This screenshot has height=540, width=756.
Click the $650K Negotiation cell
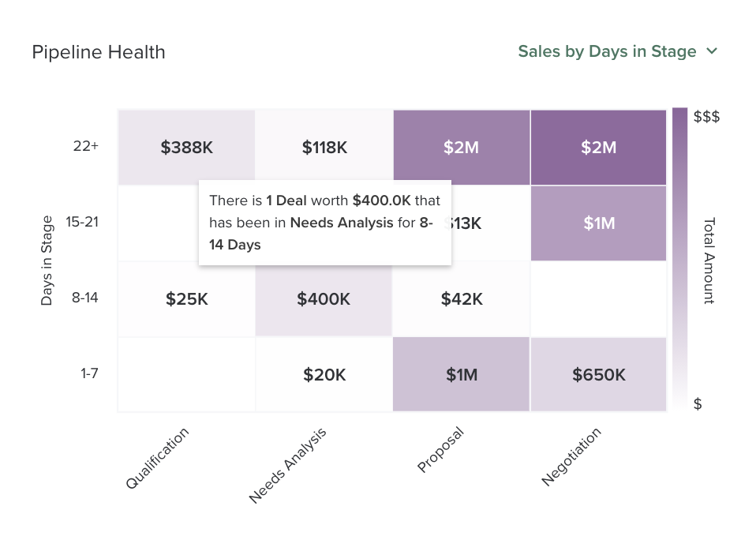pyautogui.click(x=598, y=373)
